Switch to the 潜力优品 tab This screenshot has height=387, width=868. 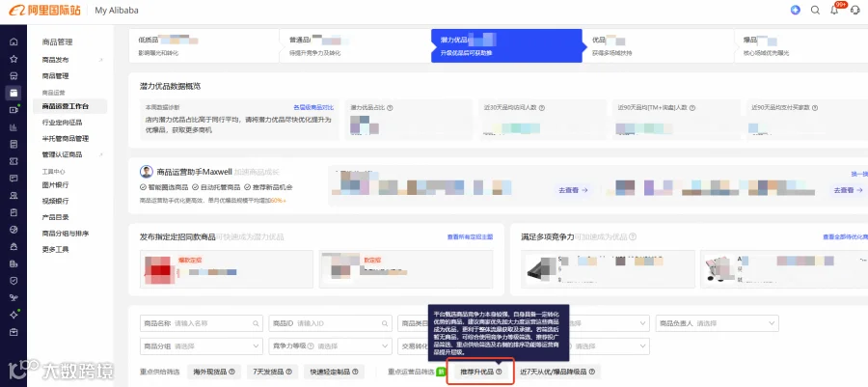tap(506, 45)
